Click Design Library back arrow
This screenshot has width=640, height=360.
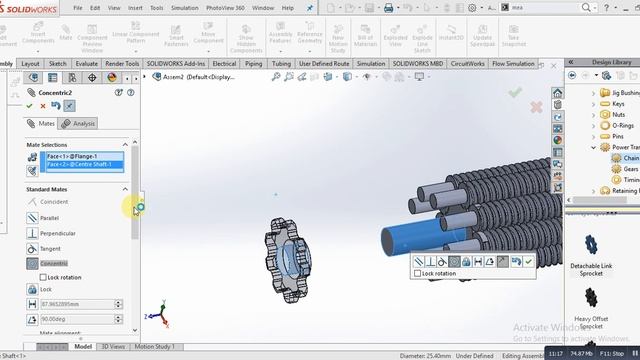point(572,76)
